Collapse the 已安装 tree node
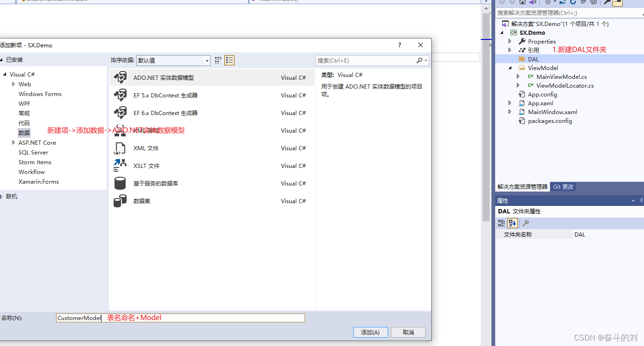Image resolution: width=644 pixels, height=346 pixels. pyautogui.click(x=2, y=60)
